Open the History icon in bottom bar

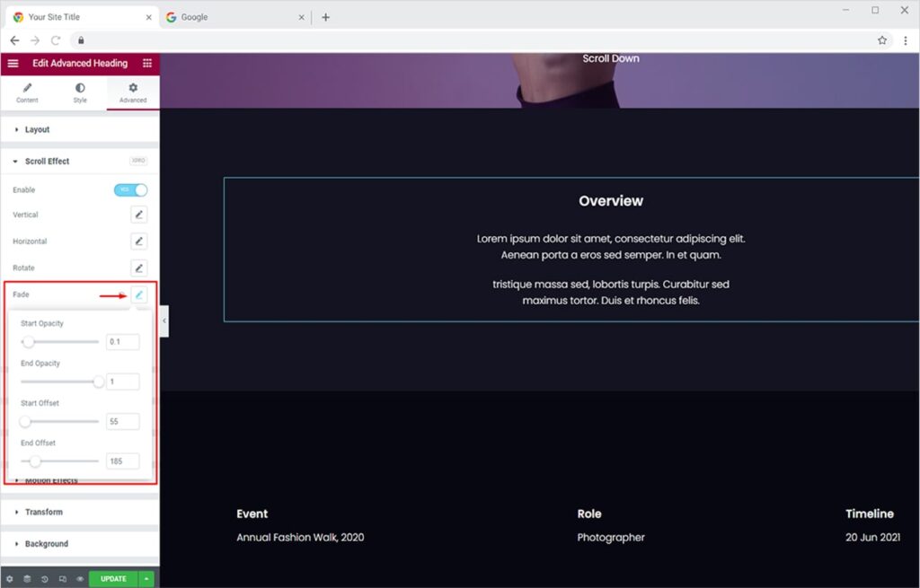click(45, 579)
